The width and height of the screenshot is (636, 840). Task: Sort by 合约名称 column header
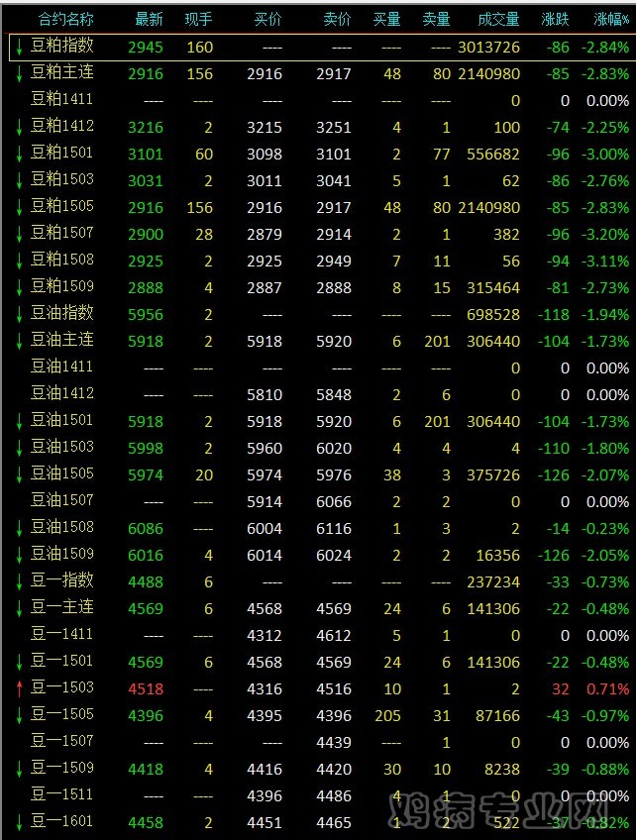coord(66,20)
